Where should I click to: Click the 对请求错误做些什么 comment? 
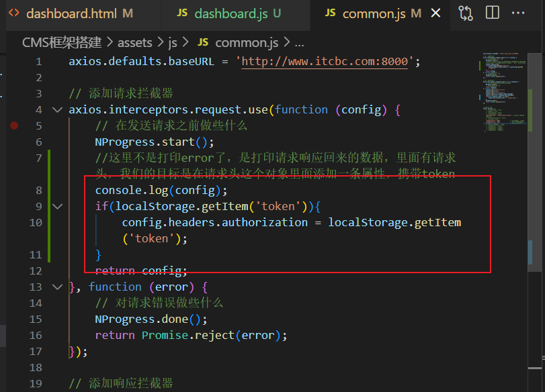(159, 303)
